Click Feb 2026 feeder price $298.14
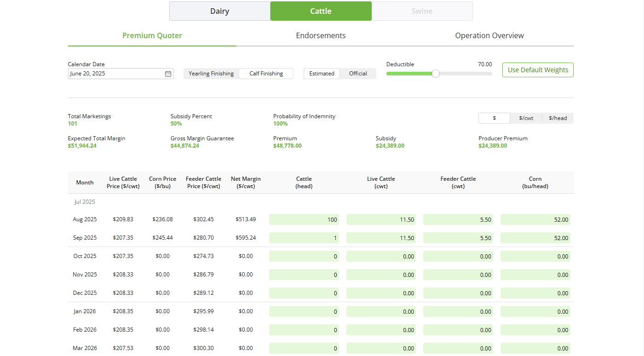Viewport: 644px width, 356px height. [203, 330]
